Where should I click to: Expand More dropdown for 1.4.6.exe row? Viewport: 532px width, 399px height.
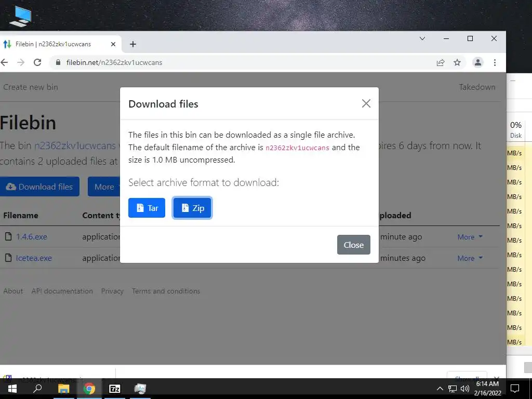470,237
